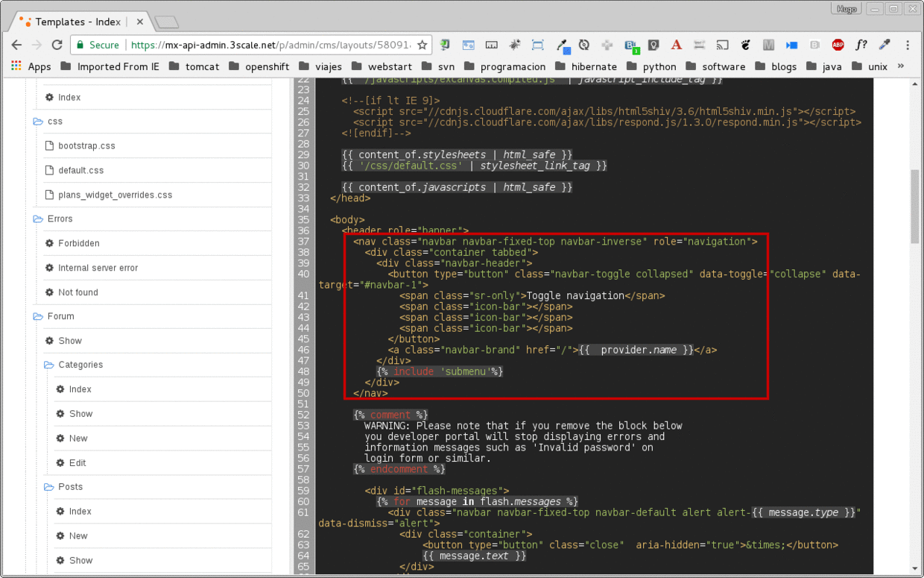Image resolution: width=924 pixels, height=578 pixels.
Task: Click the gear icon beside Not found
Action: tap(50, 292)
